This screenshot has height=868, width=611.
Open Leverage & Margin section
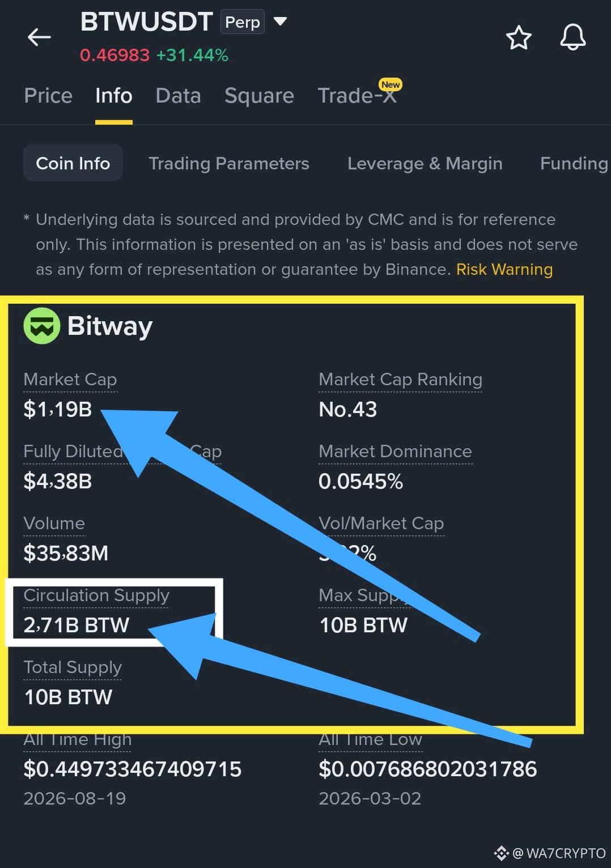coord(425,163)
